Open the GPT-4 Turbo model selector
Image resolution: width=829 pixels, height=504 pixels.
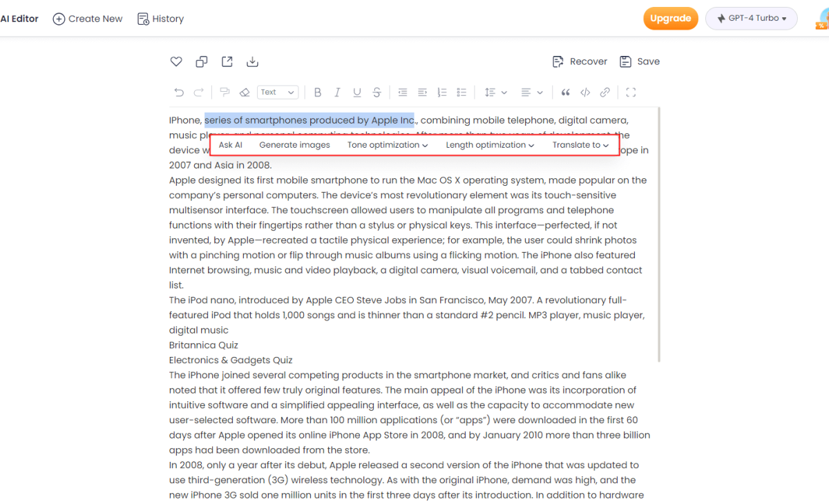pos(752,19)
